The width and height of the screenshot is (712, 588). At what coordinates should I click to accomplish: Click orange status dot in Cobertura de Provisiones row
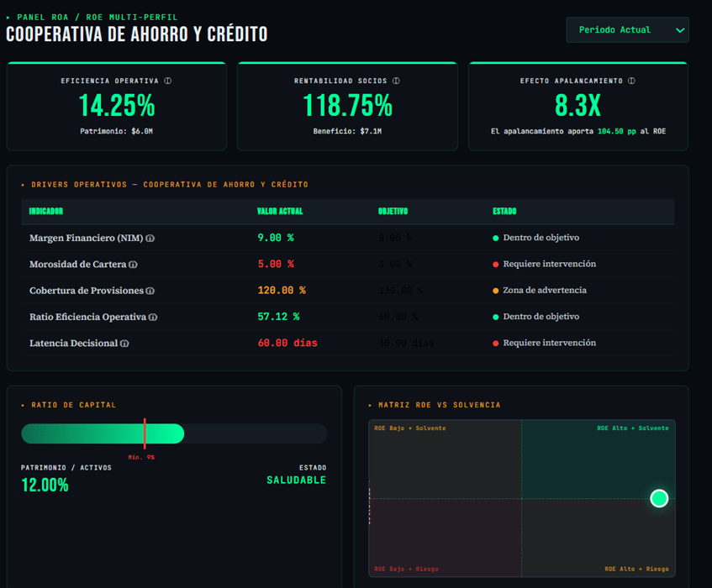[496, 291]
